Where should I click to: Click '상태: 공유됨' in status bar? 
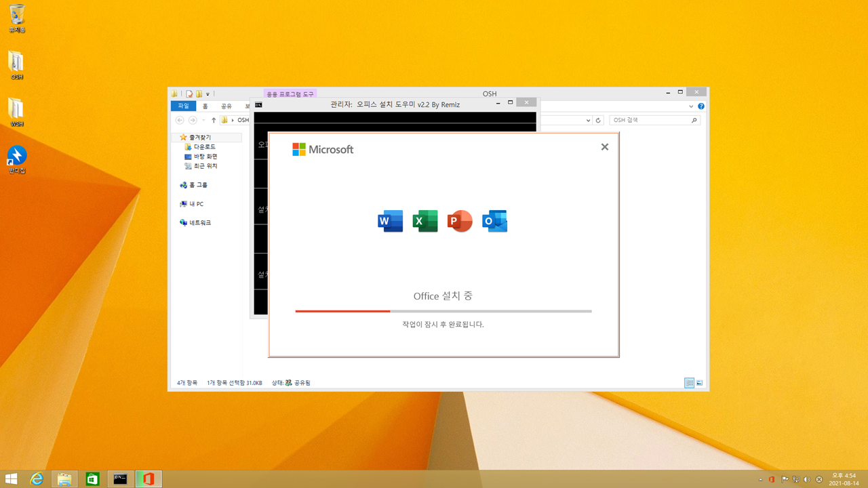(291, 383)
